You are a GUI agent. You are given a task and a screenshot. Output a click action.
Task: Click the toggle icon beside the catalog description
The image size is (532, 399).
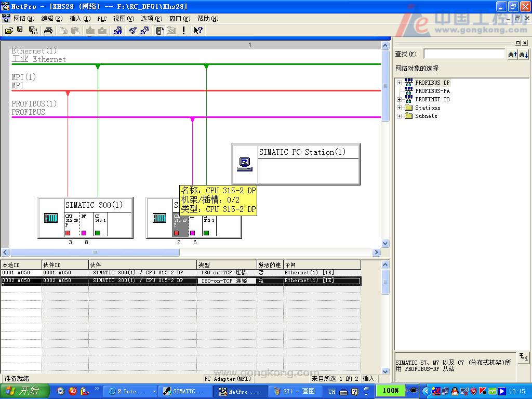524,357
